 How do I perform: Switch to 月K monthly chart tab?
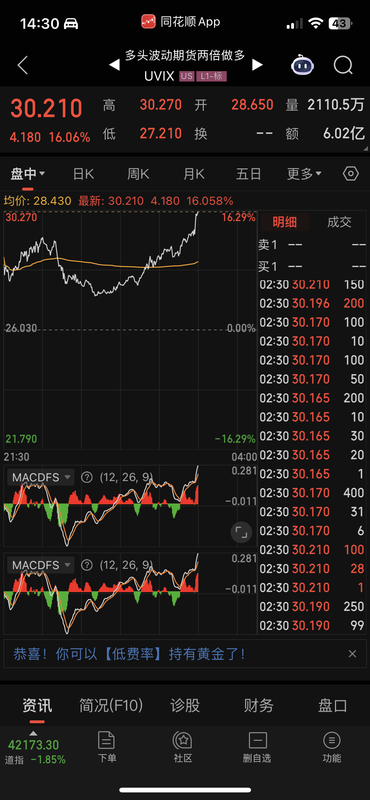click(x=194, y=174)
